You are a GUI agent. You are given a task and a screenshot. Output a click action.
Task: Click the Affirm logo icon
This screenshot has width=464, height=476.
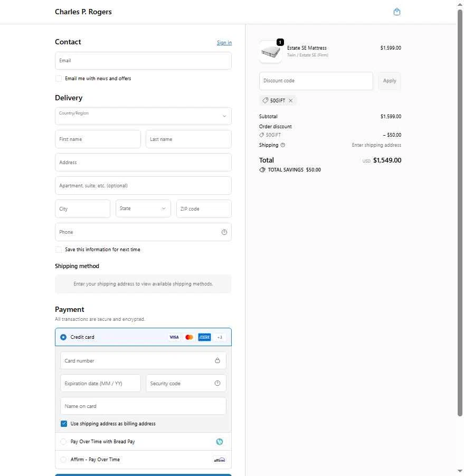coord(220,460)
